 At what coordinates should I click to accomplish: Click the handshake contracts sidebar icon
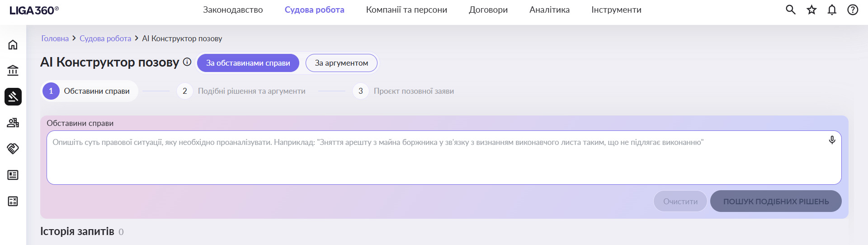[x=13, y=149]
